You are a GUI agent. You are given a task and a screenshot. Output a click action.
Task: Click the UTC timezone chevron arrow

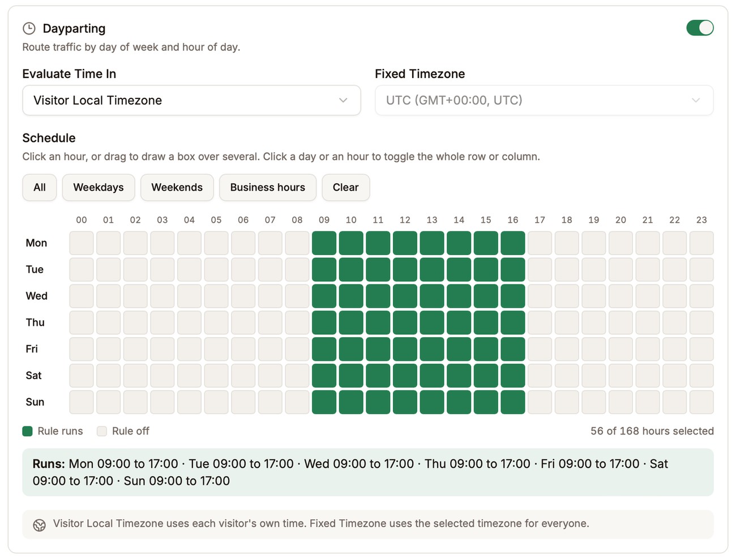pos(696,100)
